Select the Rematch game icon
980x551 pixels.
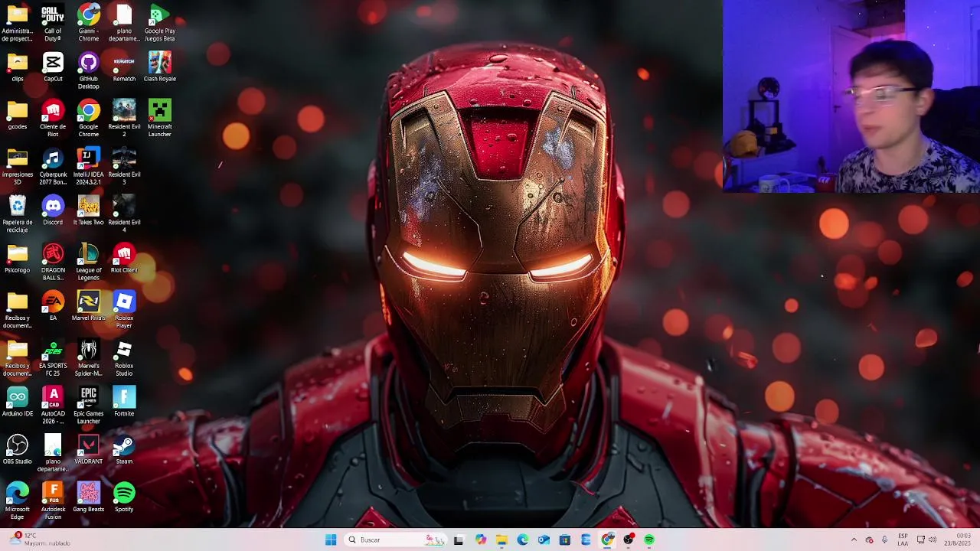pos(124,67)
